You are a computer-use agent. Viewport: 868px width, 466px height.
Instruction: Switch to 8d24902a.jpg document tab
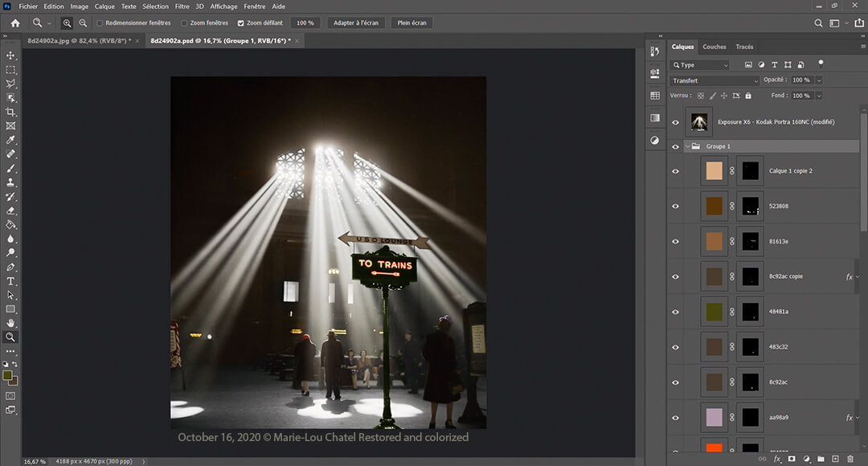click(79, 41)
